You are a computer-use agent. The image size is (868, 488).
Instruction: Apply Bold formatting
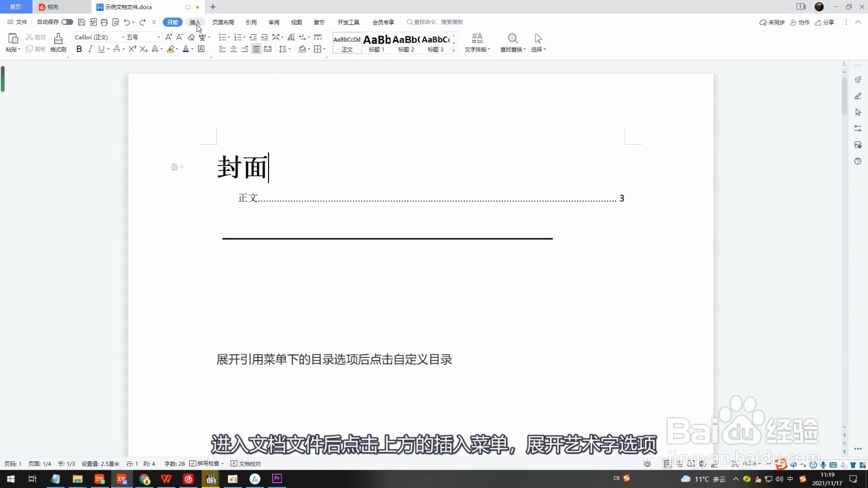[79, 49]
